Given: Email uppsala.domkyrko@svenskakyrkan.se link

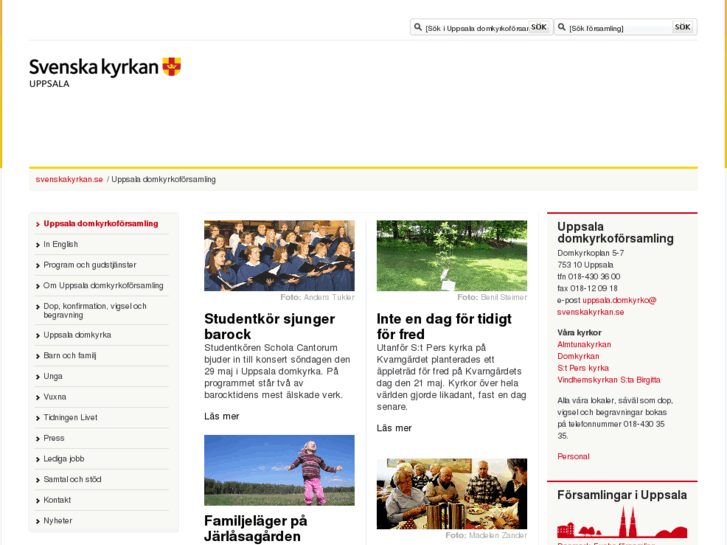Looking at the screenshot, I should pyautogui.click(x=607, y=306).
